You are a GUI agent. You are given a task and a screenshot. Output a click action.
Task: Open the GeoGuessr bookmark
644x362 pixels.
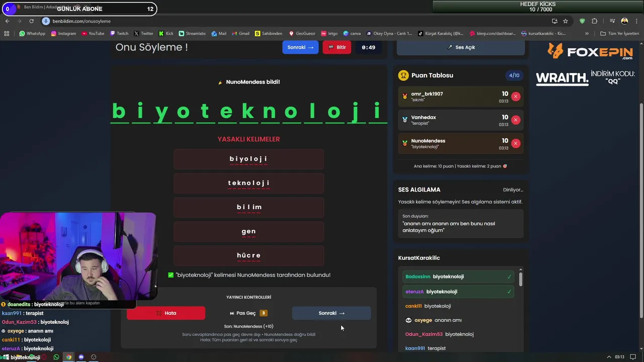click(302, 34)
